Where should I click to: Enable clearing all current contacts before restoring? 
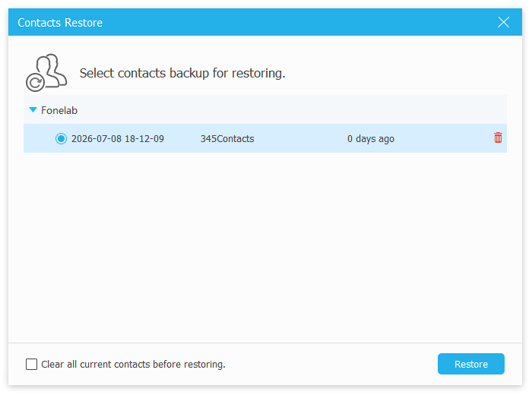pos(32,364)
